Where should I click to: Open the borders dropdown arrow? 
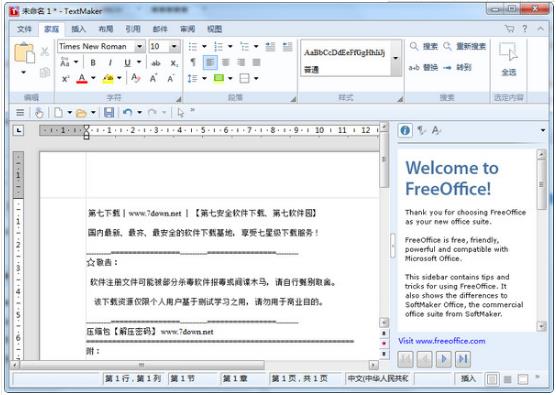[256, 78]
